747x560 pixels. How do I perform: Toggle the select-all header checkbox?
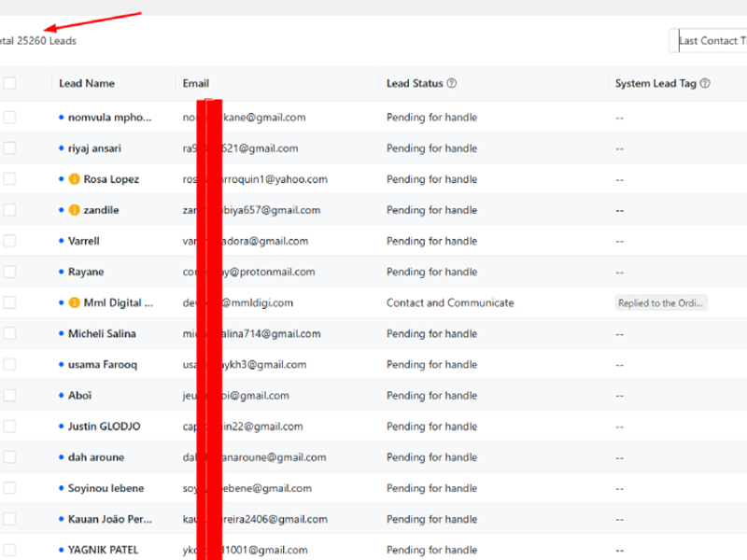point(9,83)
